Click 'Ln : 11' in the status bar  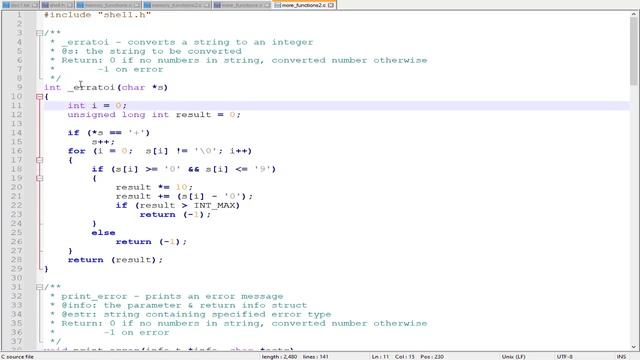[x=380, y=356]
